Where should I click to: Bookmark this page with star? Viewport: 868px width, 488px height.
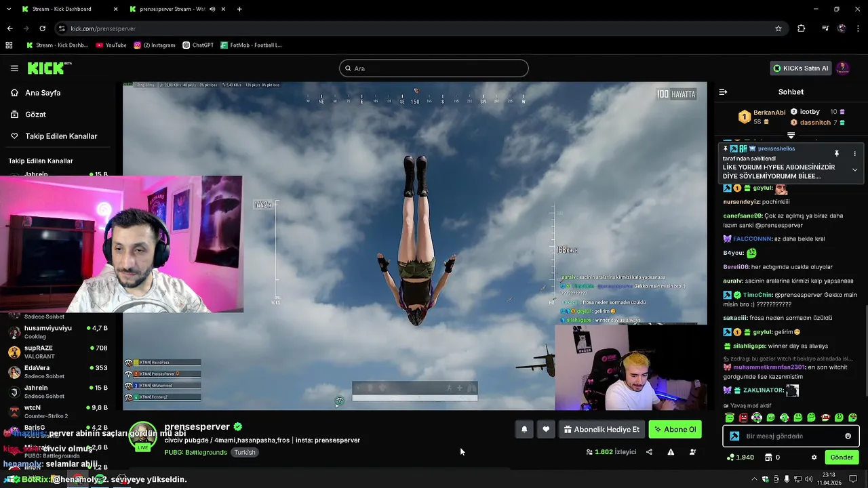(778, 28)
